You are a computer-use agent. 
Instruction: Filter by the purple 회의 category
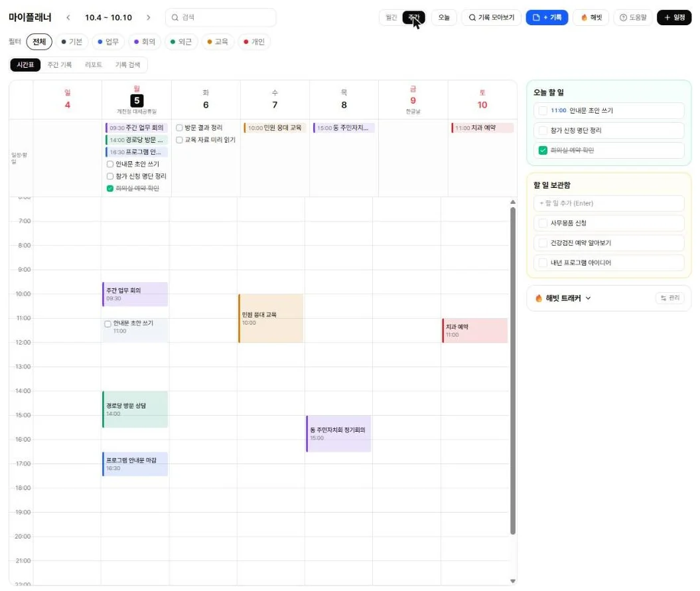tap(145, 42)
